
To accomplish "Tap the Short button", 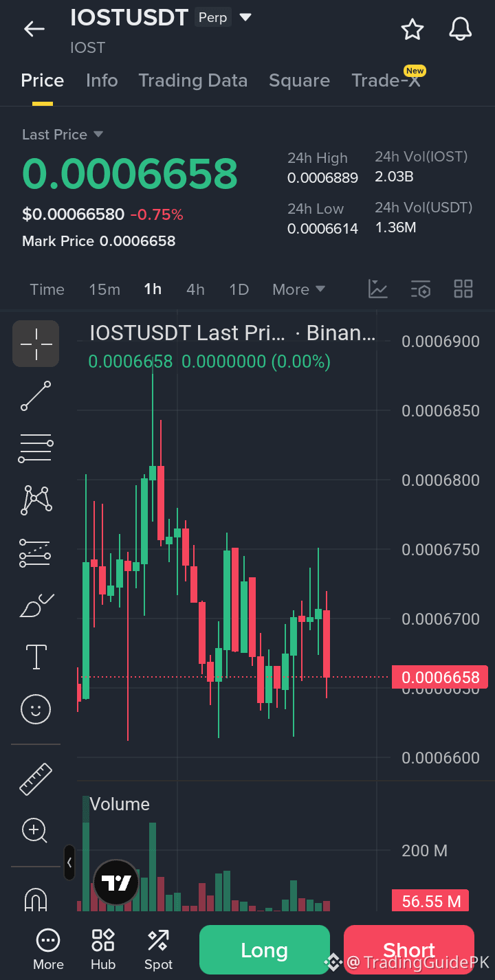I will tap(409, 950).
